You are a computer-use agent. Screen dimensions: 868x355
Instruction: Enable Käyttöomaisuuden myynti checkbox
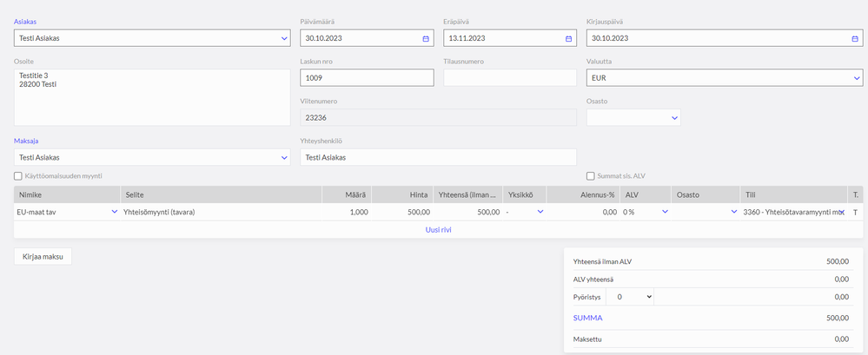[19, 176]
